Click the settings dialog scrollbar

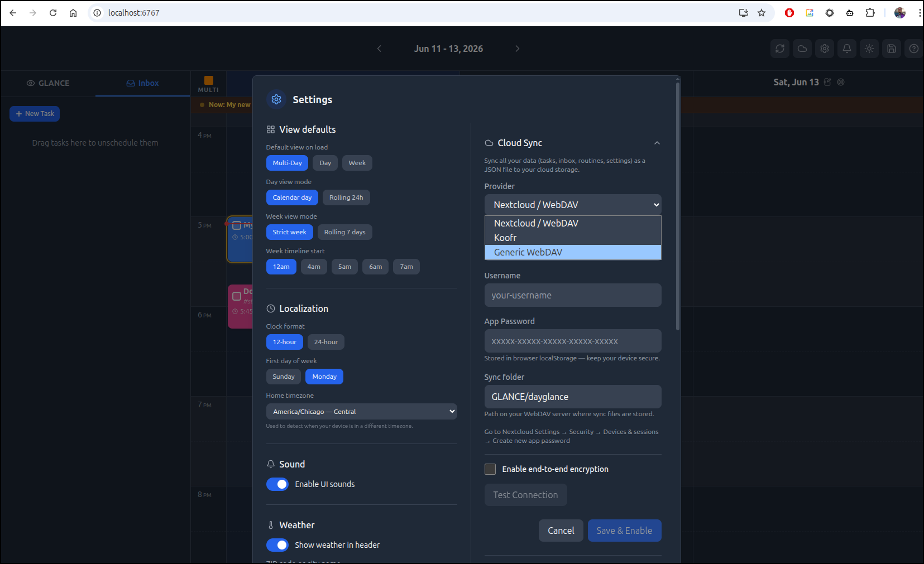pyautogui.click(x=678, y=205)
